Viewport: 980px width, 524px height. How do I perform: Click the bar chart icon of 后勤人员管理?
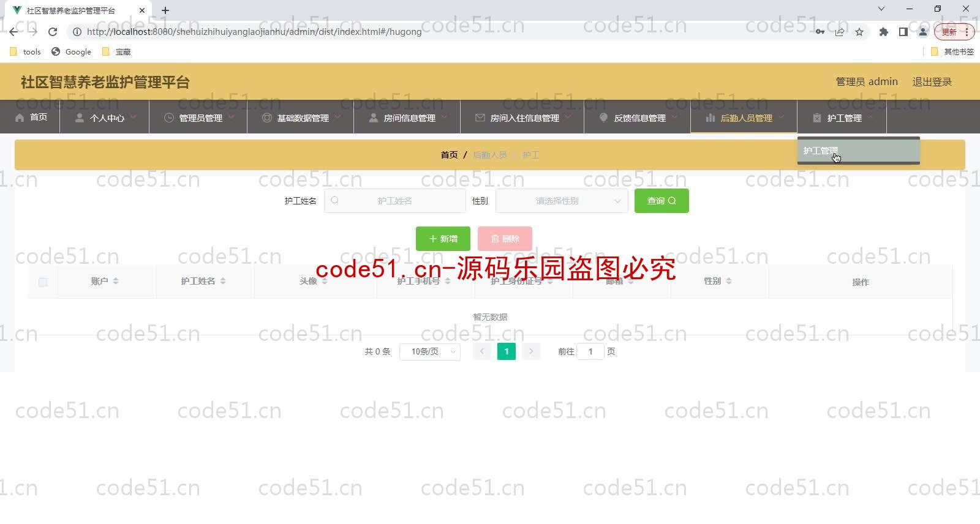click(x=710, y=118)
